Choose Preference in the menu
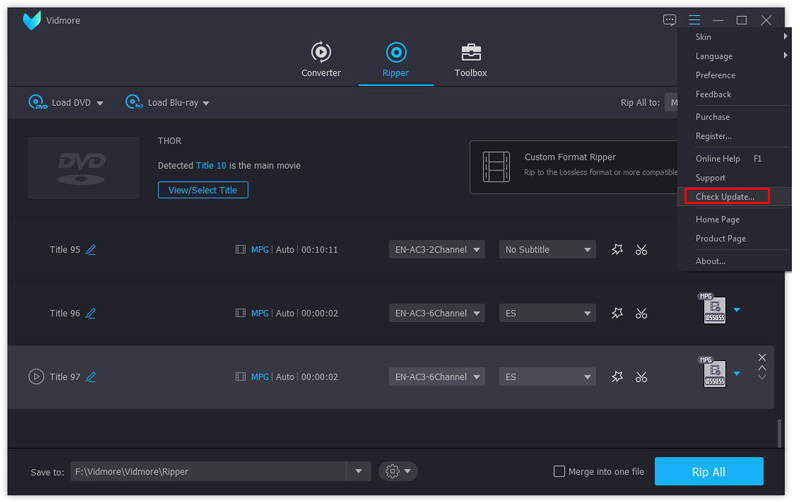The height and width of the screenshot is (502, 800). coord(715,75)
